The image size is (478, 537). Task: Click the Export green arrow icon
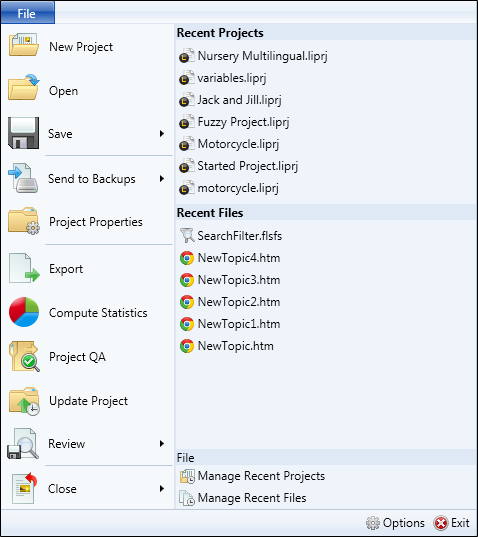[24, 268]
